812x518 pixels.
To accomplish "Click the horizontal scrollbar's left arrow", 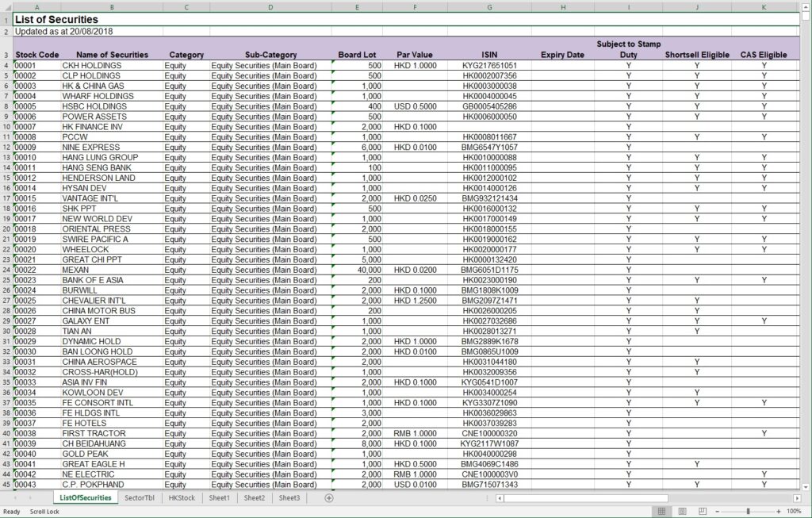I will click(x=500, y=498).
